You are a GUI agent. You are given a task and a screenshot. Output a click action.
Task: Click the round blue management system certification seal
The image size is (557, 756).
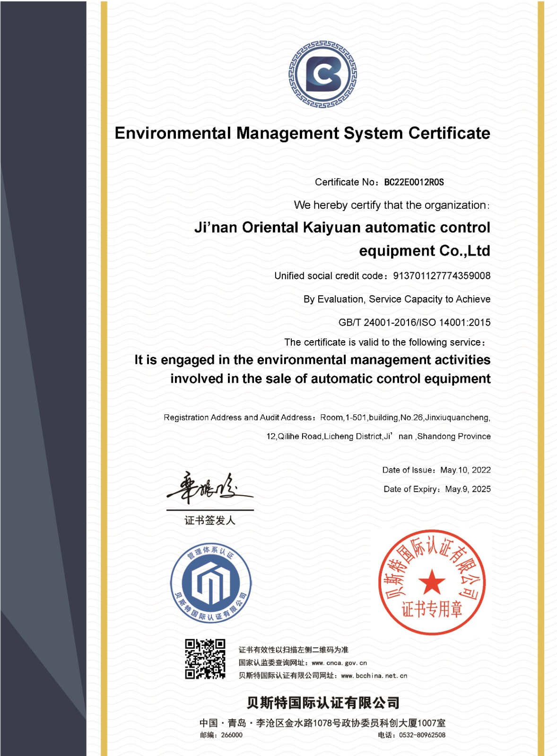pyautogui.click(x=211, y=582)
